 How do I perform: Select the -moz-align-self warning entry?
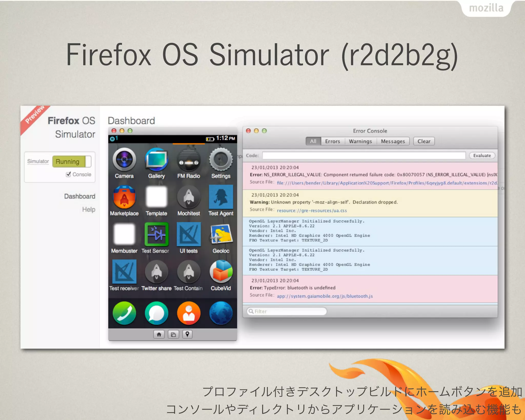(370, 203)
